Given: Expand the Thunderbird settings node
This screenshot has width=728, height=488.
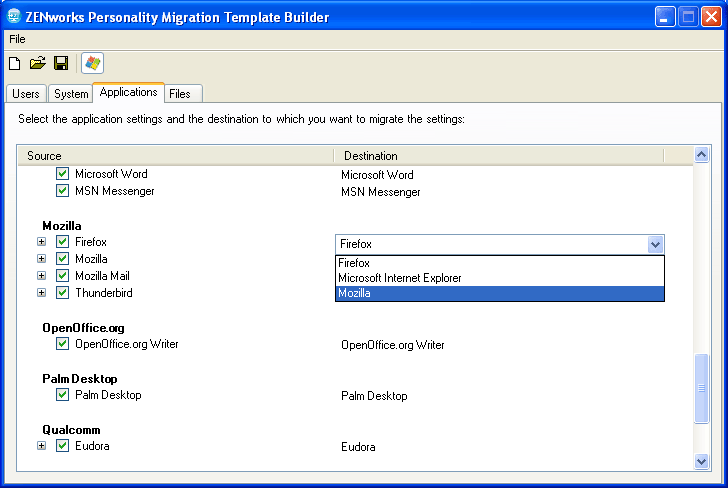Looking at the screenshot, I should [41, 293].
